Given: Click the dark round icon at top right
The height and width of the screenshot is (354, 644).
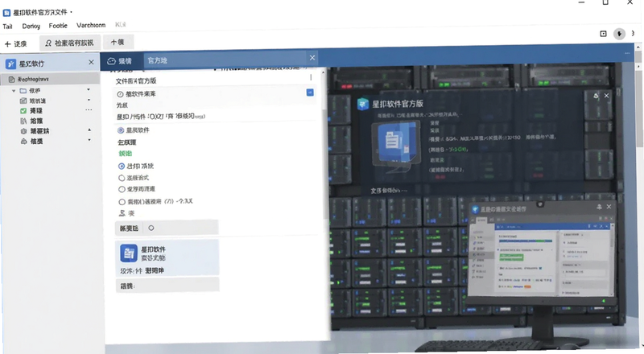Looking at the screenshot, I should (619, 34).
